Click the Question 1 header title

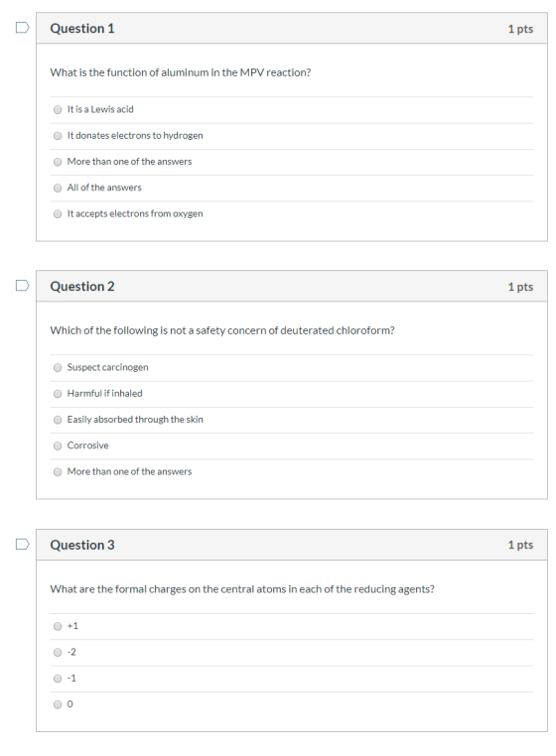[x=82, y=29]
